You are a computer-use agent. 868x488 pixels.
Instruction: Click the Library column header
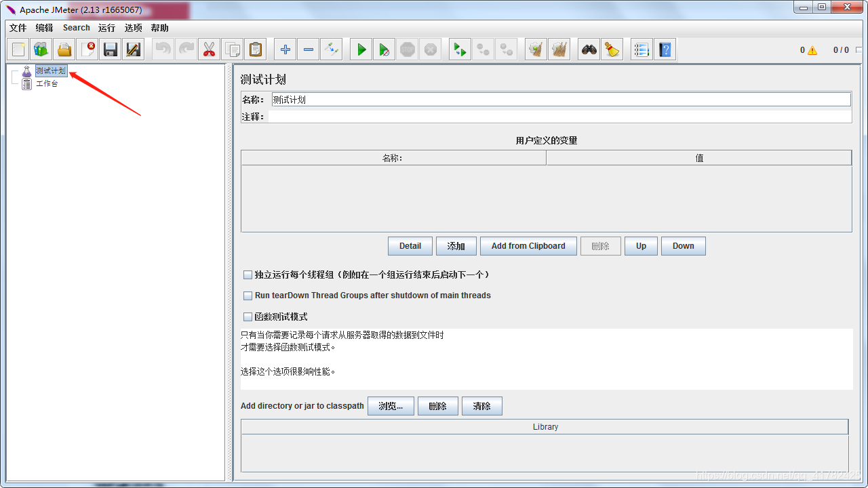[x=545, y=427]
